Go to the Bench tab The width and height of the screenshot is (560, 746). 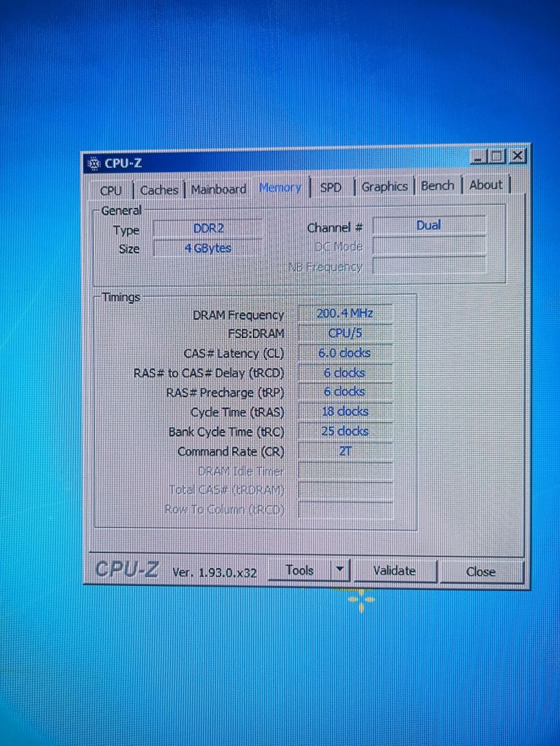click(437, 185)
